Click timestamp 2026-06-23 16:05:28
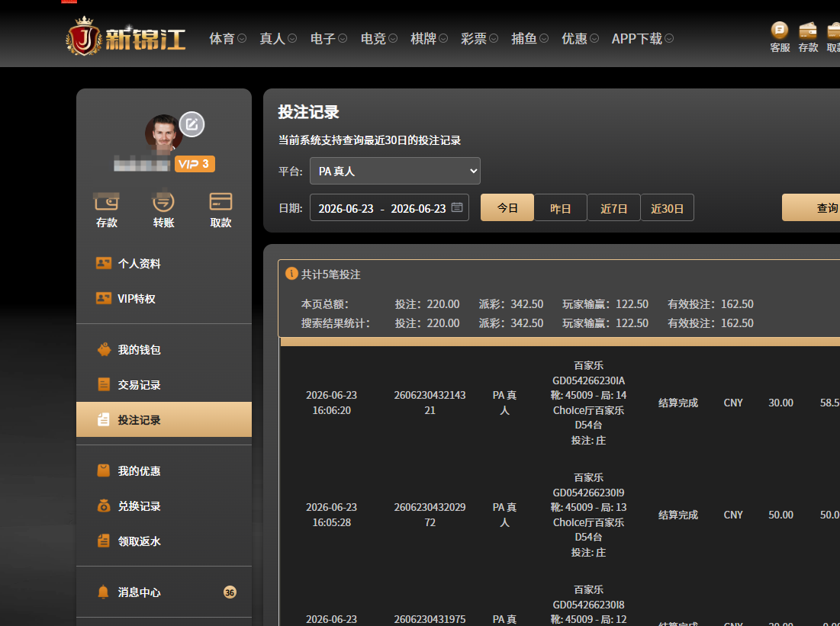Screen dimensions: 840x626 [x=332, y=514]
